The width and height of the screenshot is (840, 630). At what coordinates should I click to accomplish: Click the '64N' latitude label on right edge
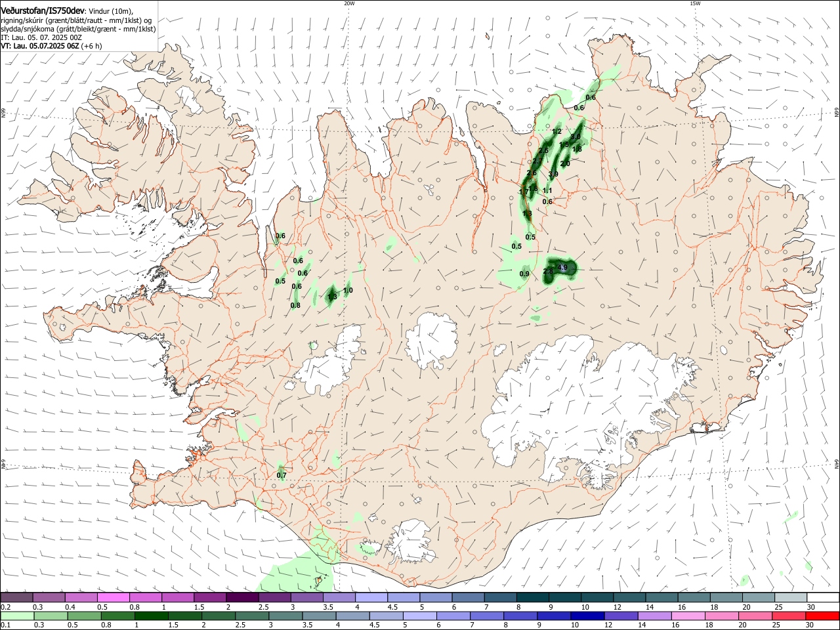click(837, 464)
